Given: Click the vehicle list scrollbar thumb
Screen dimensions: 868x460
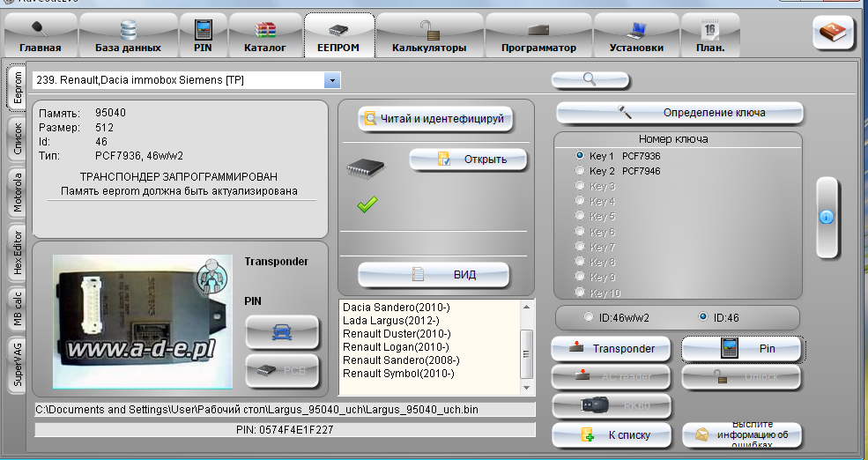Looking at the screenshot, I should 526,353.
